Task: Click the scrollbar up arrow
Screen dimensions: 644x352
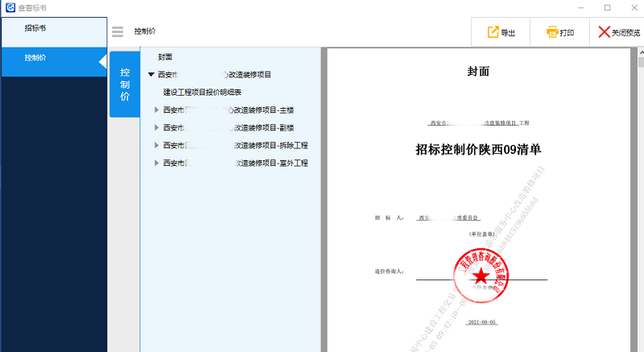Action: (641, 52)
